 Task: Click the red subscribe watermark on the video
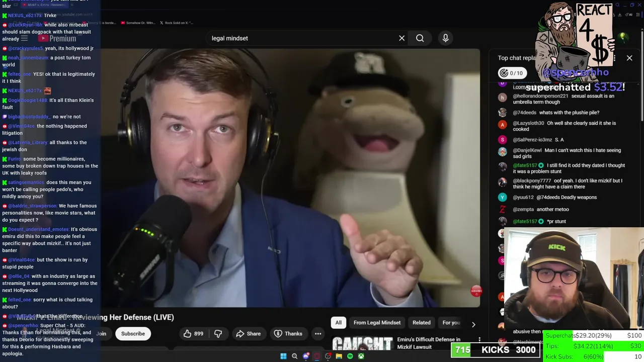click(476, 291)
